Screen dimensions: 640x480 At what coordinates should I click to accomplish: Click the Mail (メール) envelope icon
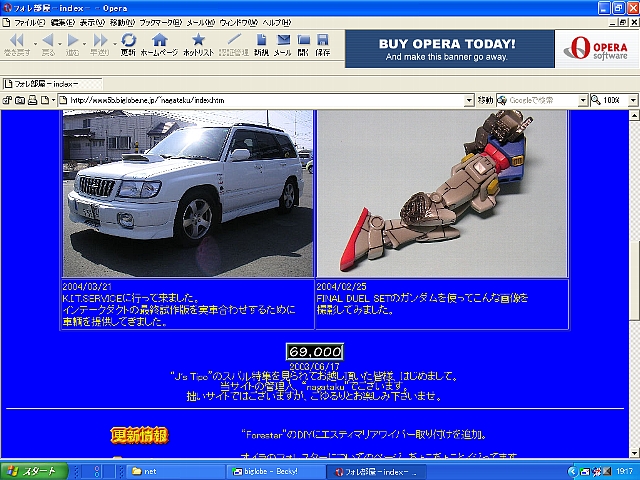pos(283,44)
